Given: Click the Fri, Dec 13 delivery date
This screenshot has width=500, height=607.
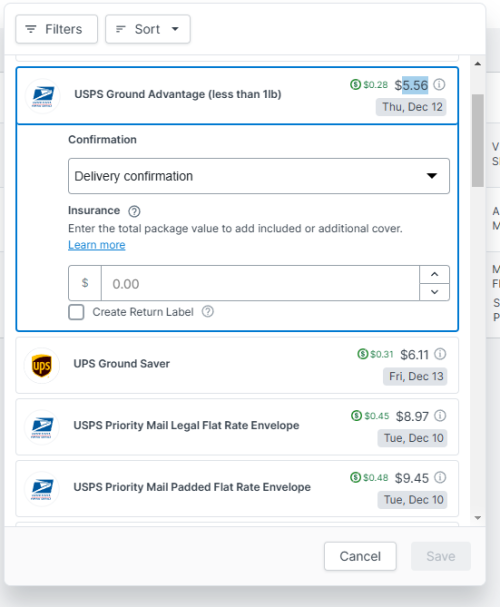Looking at the screenshot, I should (416, 376).
